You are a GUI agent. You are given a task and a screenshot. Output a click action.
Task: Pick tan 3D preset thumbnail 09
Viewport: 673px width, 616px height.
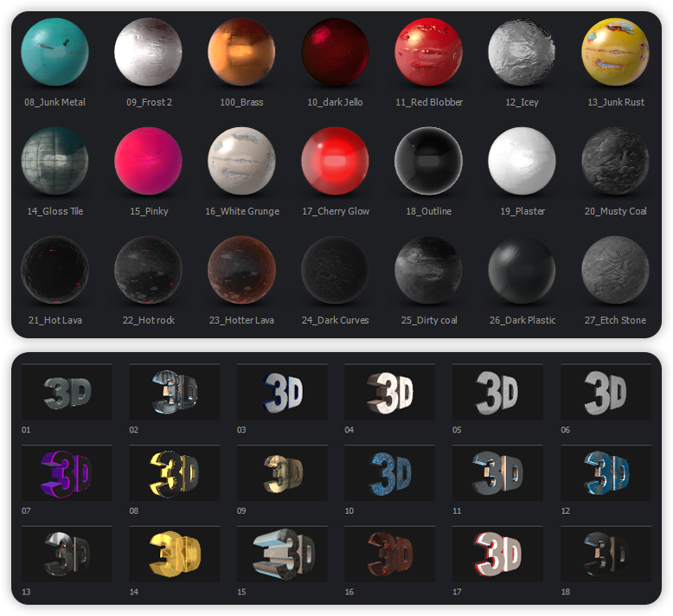[282, 473]
